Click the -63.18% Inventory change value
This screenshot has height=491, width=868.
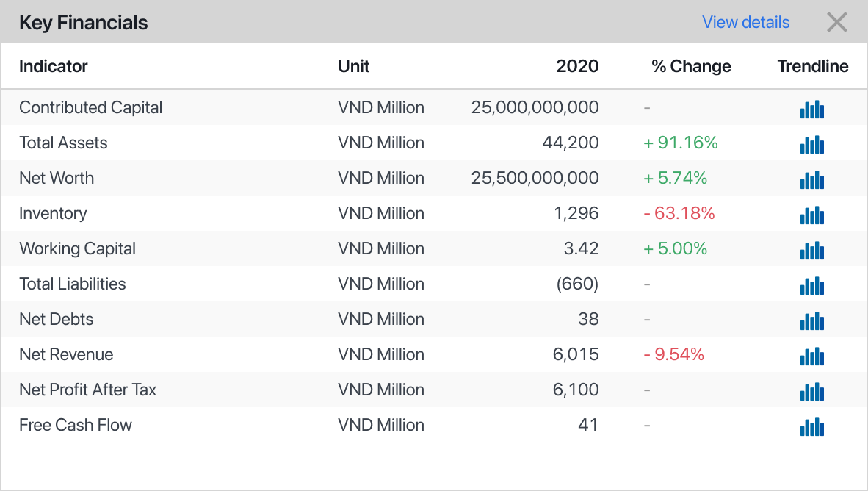tap(679, 213)
